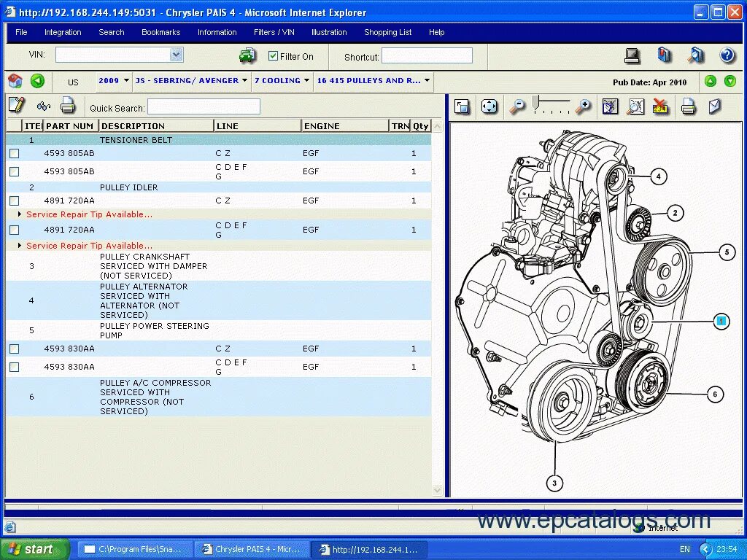
Task: Click the notepad with pencil icon
Action: coord(17,105)
